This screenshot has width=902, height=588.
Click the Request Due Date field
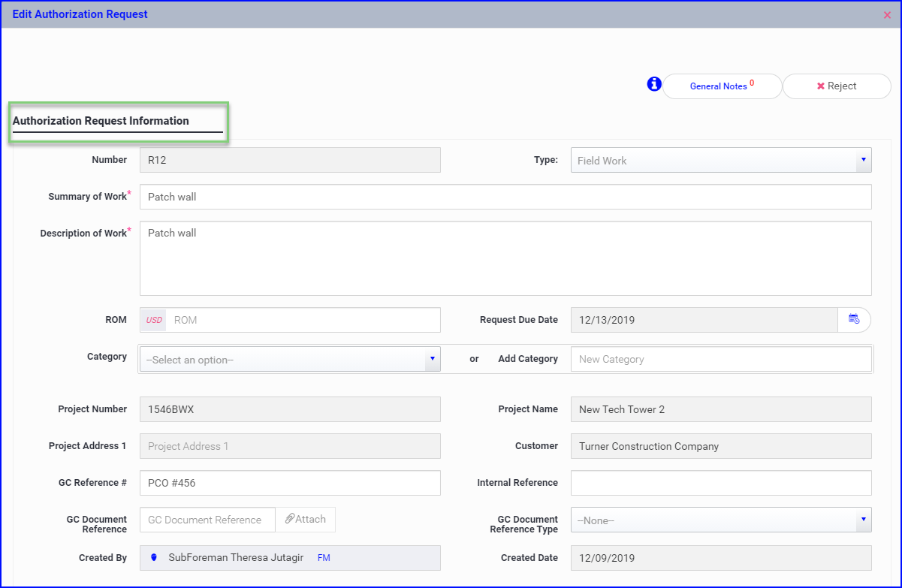(704, 320)
